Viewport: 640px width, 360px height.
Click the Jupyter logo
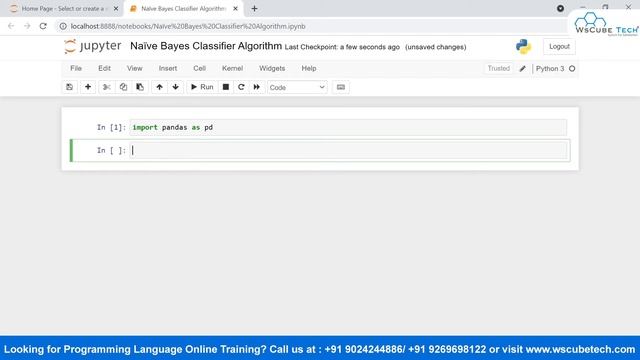(x=93, y=46)
